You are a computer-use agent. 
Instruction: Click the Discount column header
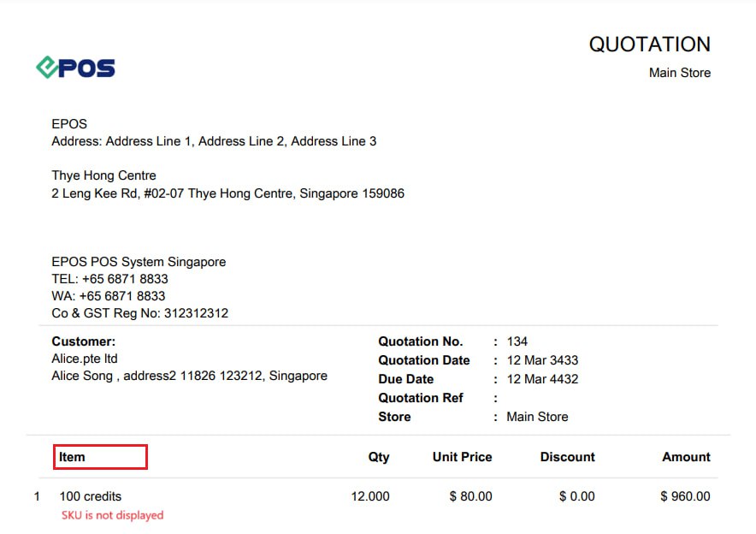[x=567, y=457]
